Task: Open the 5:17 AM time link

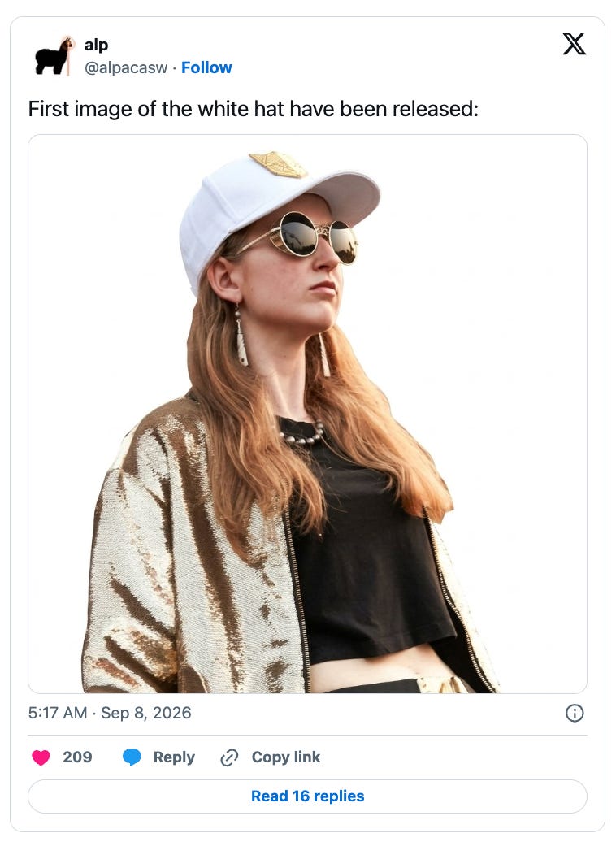Action: point(58,713)
